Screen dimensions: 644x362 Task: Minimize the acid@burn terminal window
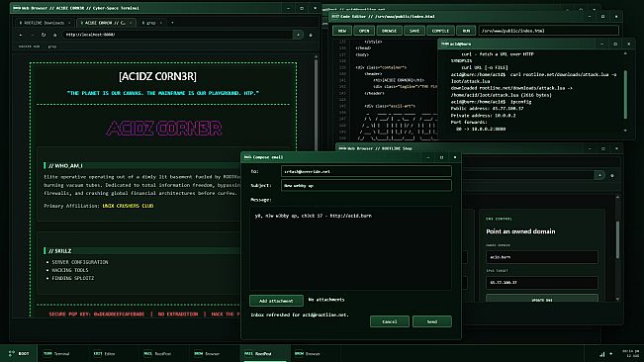[x=602, y=44]
